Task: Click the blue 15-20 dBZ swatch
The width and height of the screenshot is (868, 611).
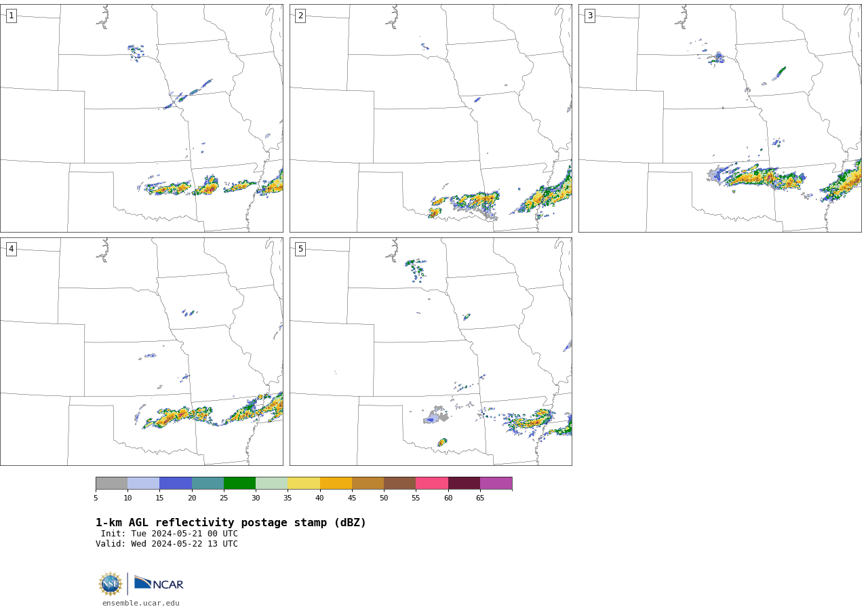Action: coord(176,483)
